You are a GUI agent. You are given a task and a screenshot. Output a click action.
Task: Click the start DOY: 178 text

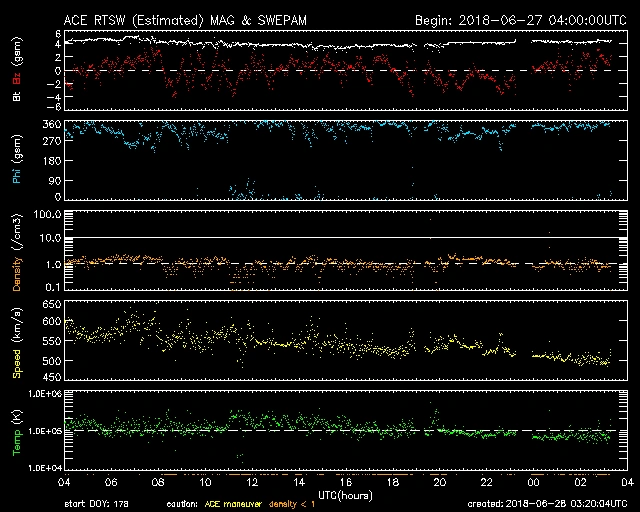pos(97,504)
